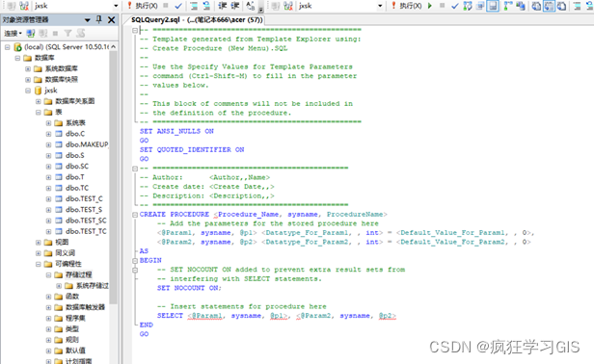Collapse the jxsk database node
Viewport: 594px width, 364px height.
click(28, 91)
